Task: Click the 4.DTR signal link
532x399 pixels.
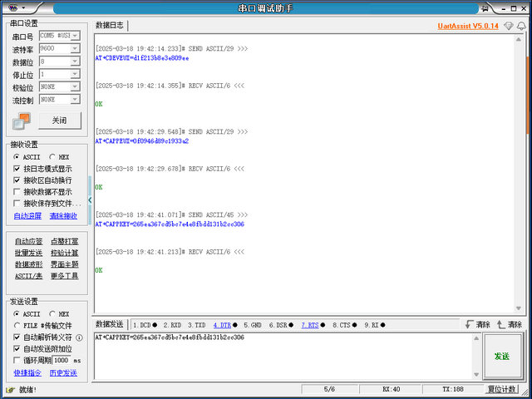Action: point(222,325)
